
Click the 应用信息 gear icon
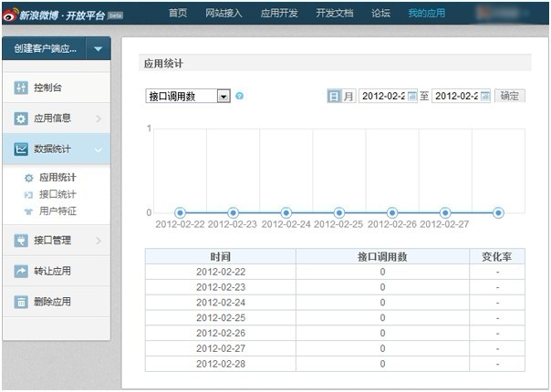pos(21,119)
